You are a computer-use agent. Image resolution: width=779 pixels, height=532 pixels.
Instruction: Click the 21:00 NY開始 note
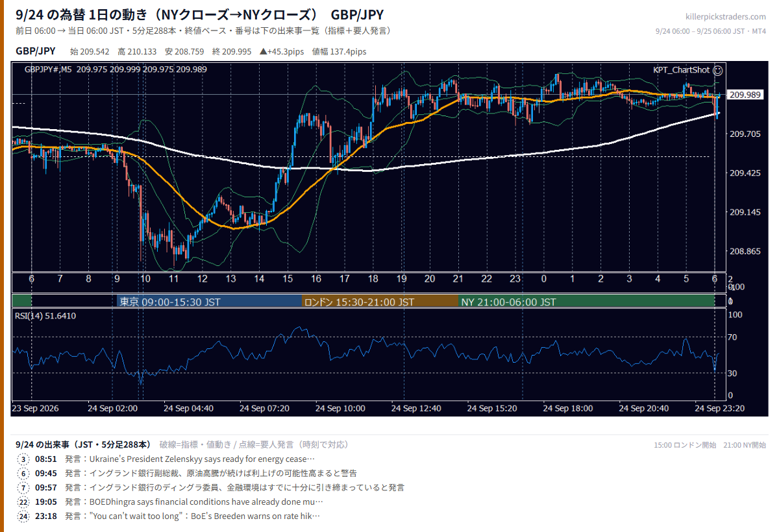tap(745, 445)
